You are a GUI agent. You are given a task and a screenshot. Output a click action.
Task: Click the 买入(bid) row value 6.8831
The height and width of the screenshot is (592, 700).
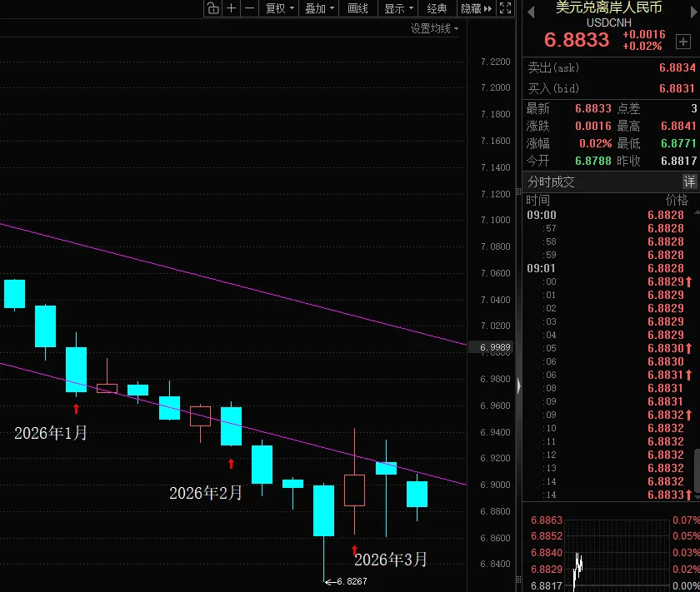pos(677,88)
